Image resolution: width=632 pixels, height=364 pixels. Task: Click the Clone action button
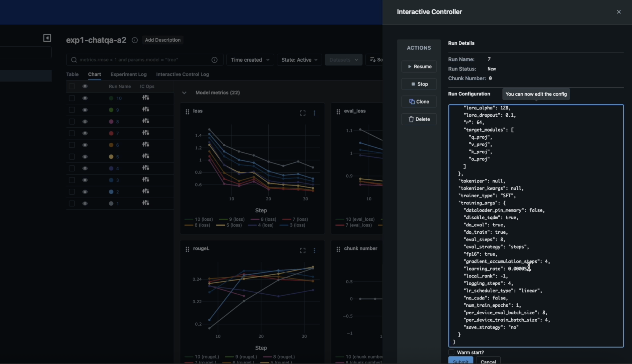pyautogui.click(x=419, y=102)
